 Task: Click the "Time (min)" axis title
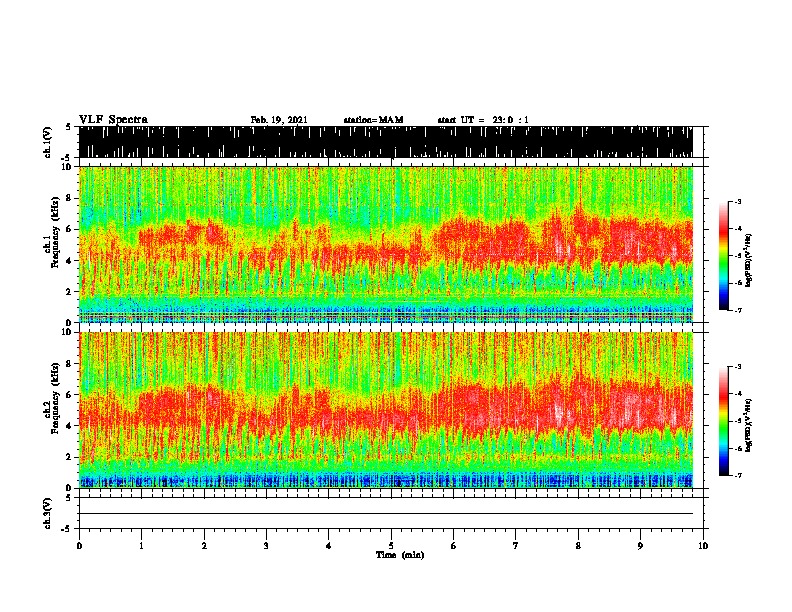tap(400, 555)
